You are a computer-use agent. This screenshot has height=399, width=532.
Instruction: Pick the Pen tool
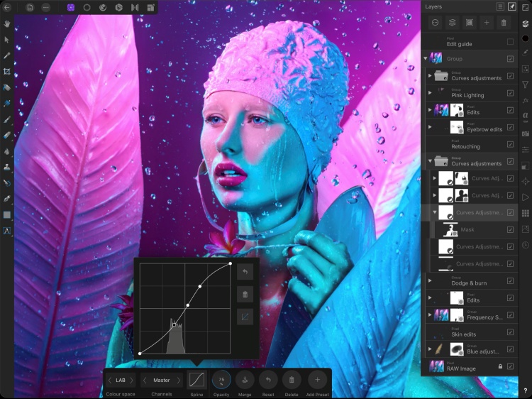(x=7, y=199)
